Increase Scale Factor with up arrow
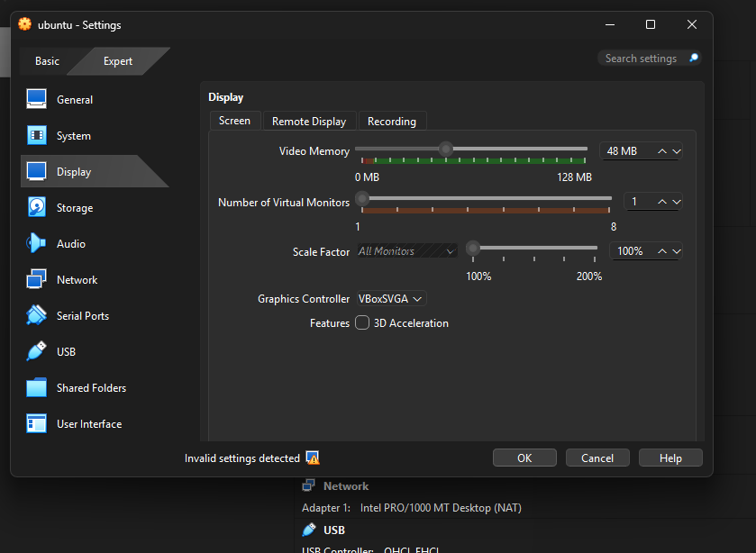The height and width of the screenshot is (553, 756). [x=662, y=251]
